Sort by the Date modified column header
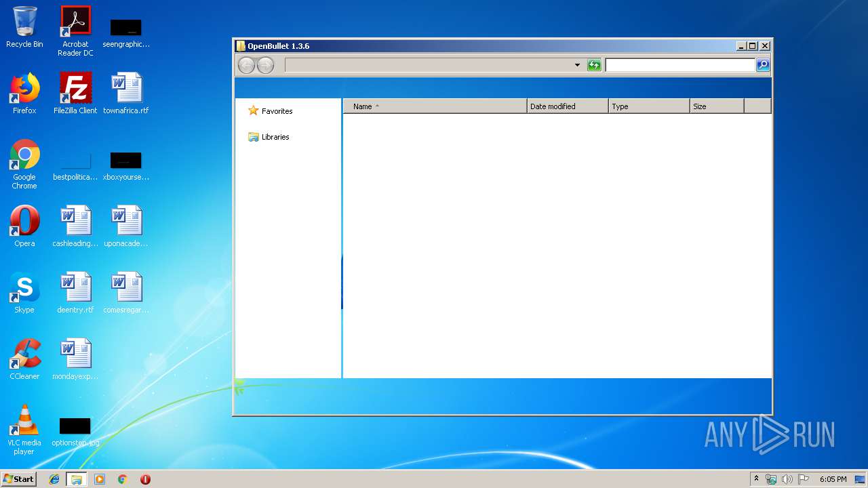Screen dimensions: 868x488 pyautogui.click(x=568, y=106)
